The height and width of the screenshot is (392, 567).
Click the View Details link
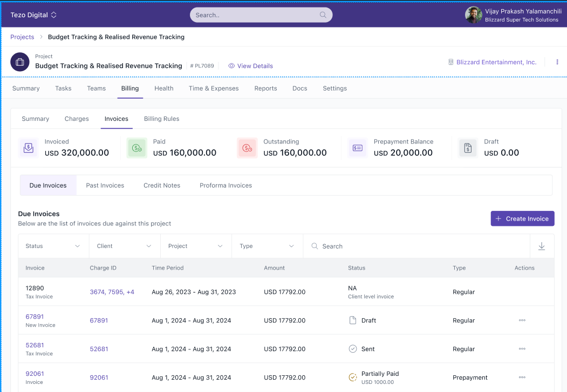[250, 66]
